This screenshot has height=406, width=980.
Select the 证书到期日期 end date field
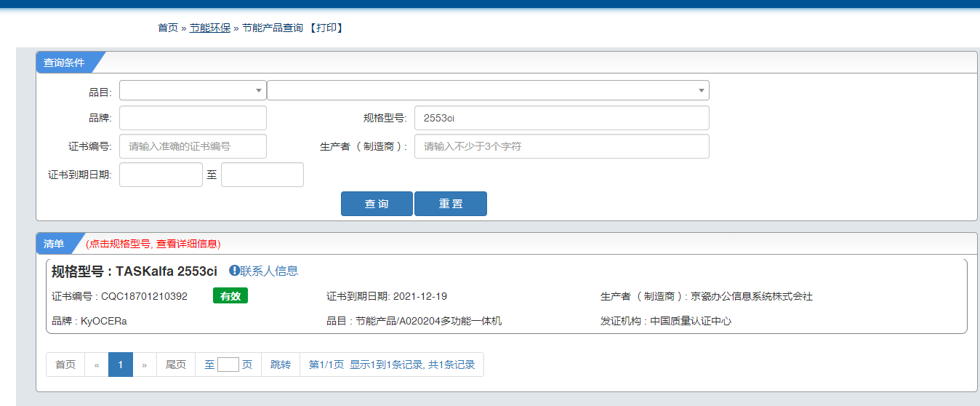click(262, 175)
